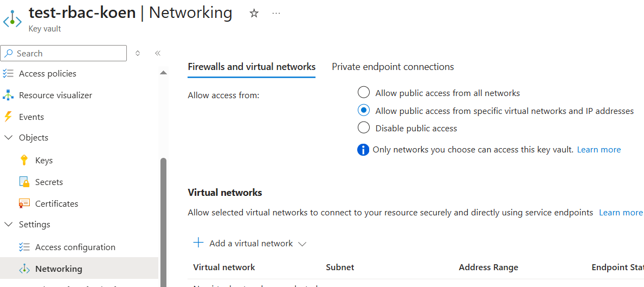
Task: Click the Secrets icon in sidebar
Action: coord(24,182)
